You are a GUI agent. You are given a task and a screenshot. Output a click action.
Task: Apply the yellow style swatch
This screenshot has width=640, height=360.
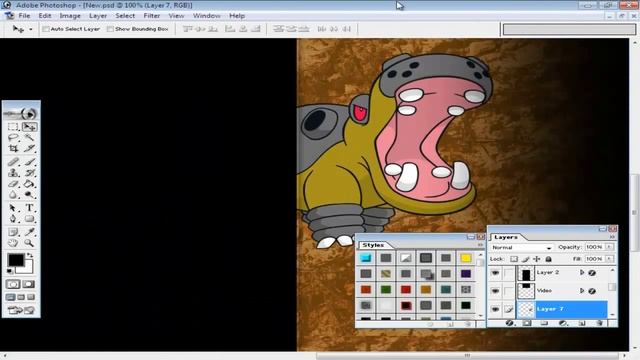[466, 258]
